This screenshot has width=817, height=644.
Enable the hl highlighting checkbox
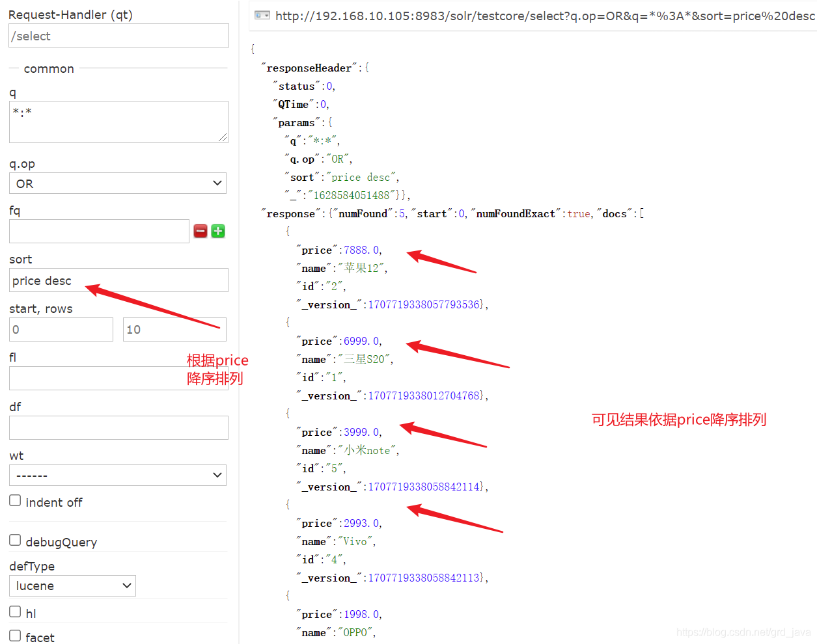(x=15, y=612)
